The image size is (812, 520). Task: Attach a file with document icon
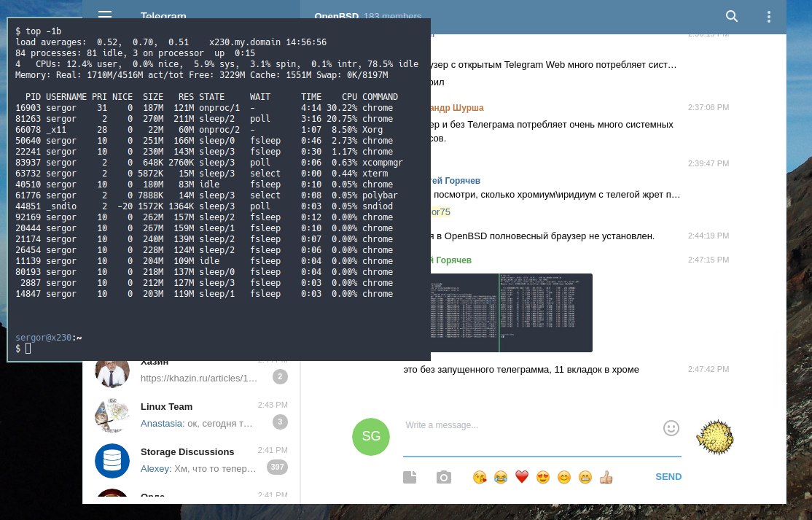click(x=410, y=477)
